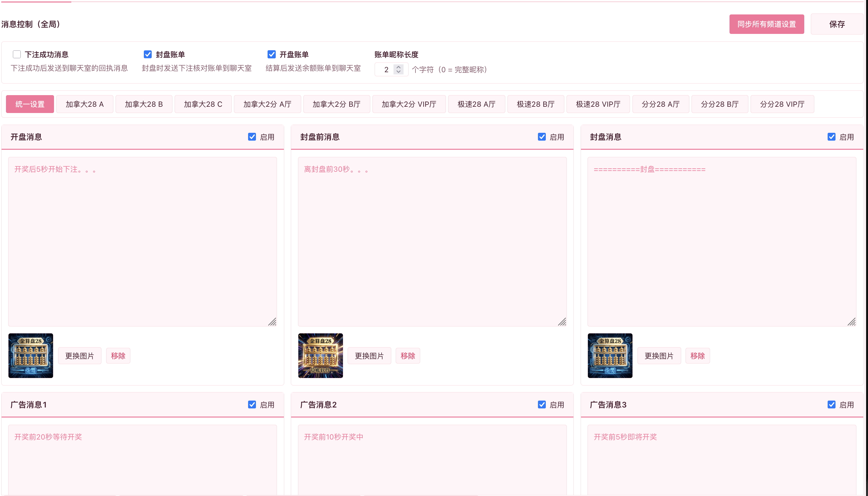Select the 极速28 VIP厅 tab
Image resolution: width=868 pixels, height=496 pixels.
[x=598, y=104]
